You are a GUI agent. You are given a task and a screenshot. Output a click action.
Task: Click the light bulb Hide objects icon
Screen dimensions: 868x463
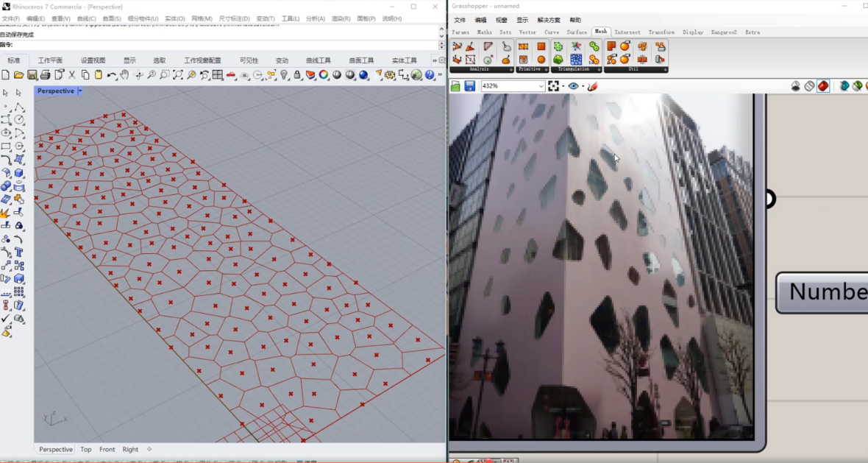click(284, 75)
